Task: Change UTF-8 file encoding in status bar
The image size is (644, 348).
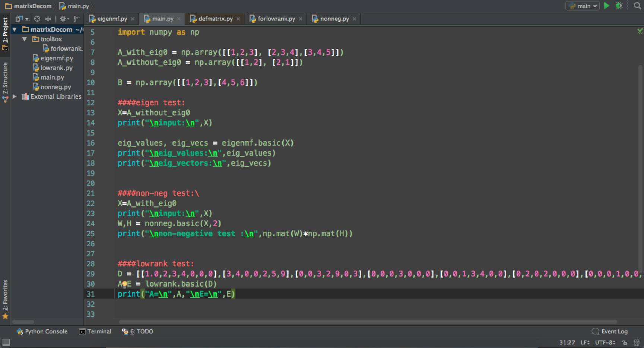Action: (605, 342)
